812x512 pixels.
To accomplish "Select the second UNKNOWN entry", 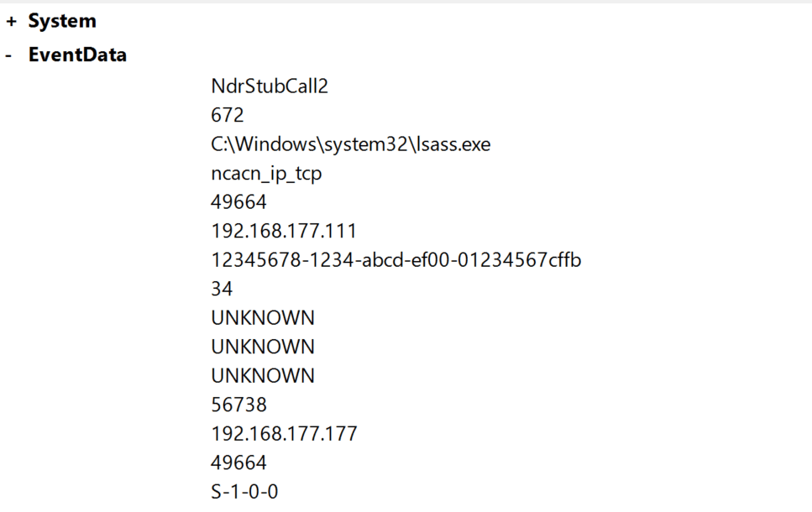I will (263, 347).
